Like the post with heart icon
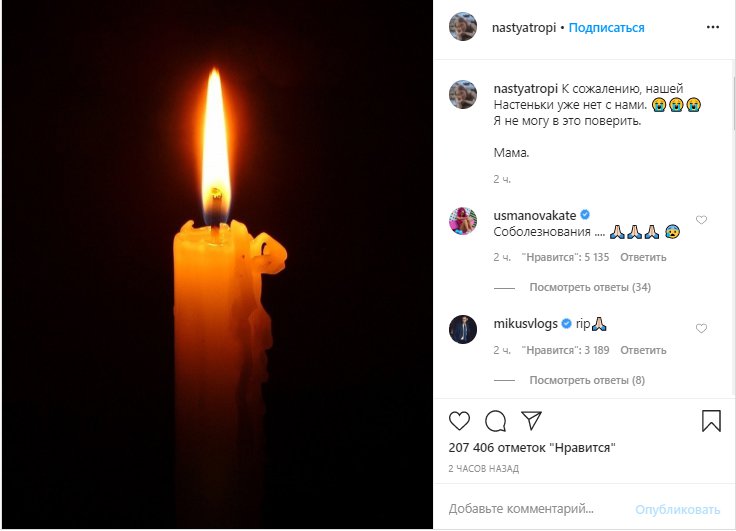The image size is (736, 531). tap(459, 421)
